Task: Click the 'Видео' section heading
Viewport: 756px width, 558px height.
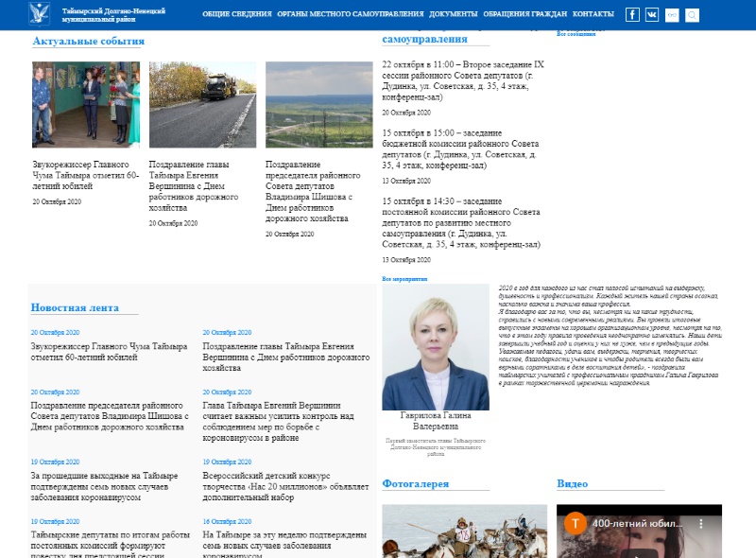Action: [x=572, y=483]
